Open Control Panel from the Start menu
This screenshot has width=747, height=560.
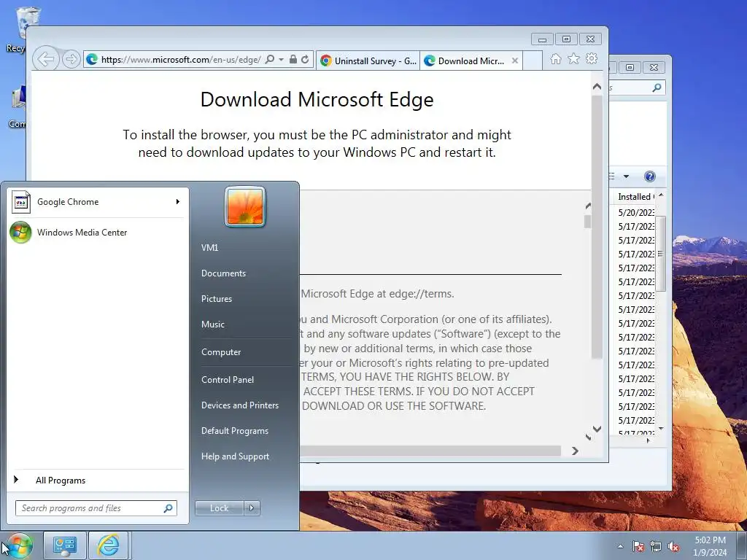(228, 380)
